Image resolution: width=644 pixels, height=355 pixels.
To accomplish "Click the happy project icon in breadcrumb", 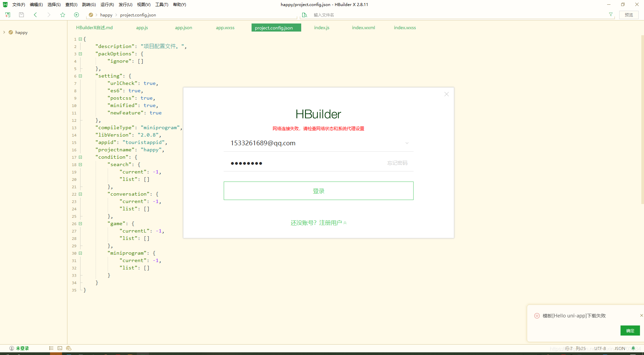I will [91, 15].
